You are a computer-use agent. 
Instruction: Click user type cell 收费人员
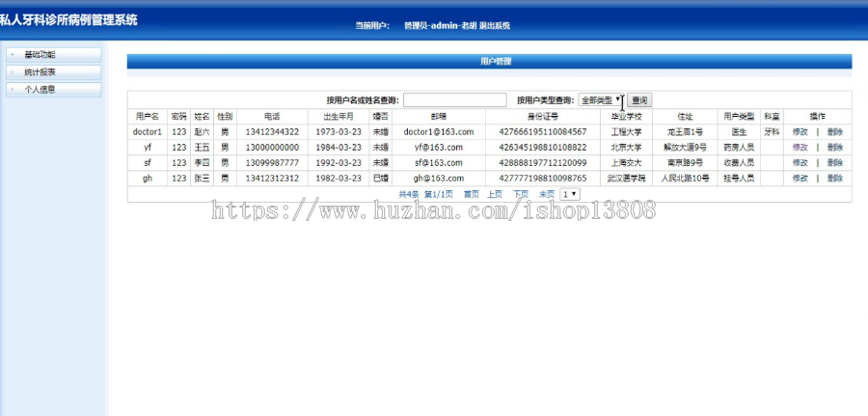click(x=739, y=163)
